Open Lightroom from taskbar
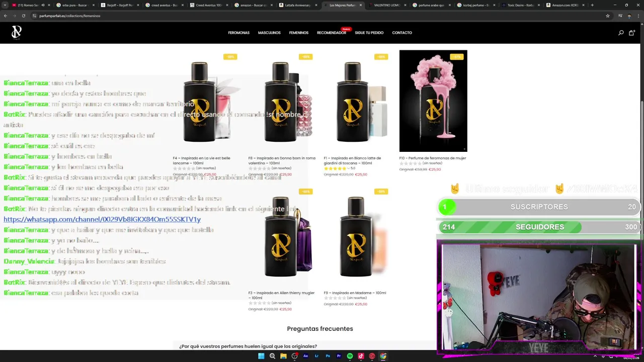This screenshot has width=644, height=362. (316, 356)
